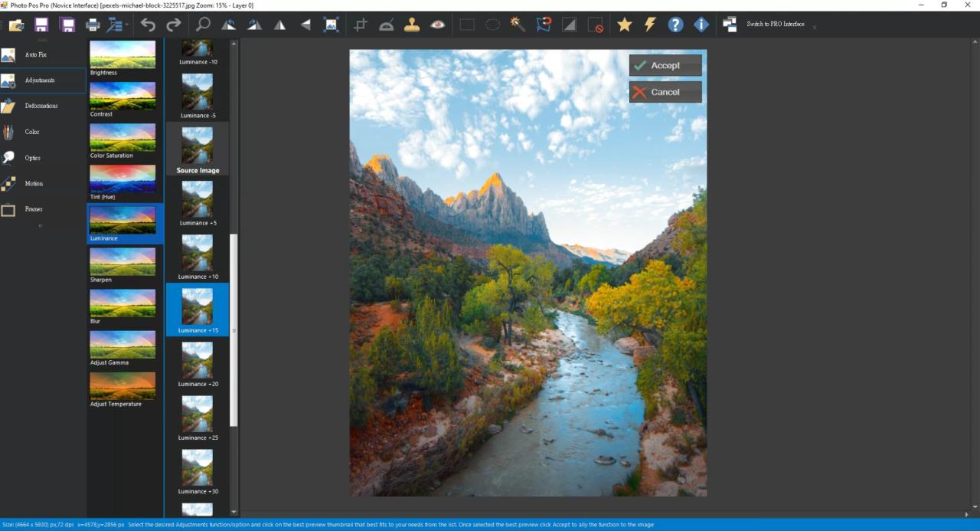Click the preview list scroll-up arrow

234,44
